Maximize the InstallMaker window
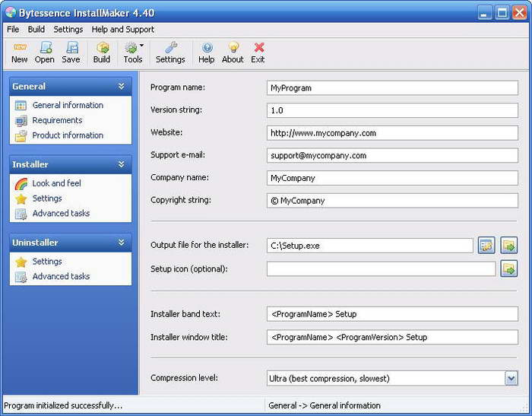Screen dimensions: 532x416 (502, 13)
